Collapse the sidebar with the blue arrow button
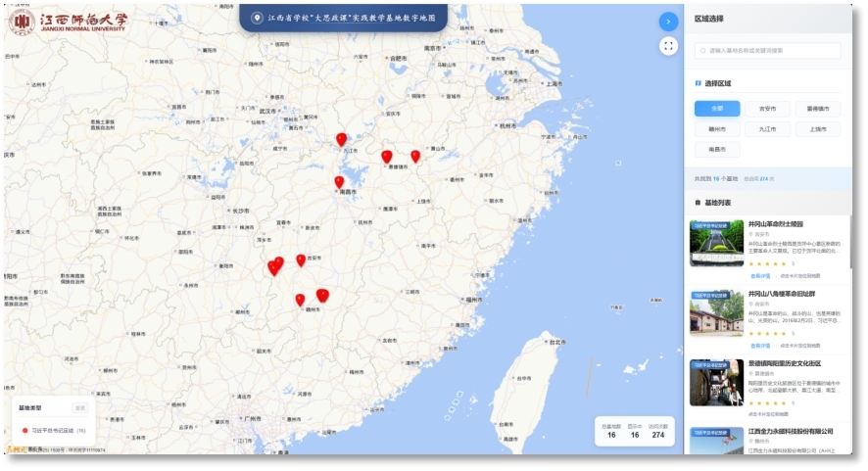 (x=668, y=21)
